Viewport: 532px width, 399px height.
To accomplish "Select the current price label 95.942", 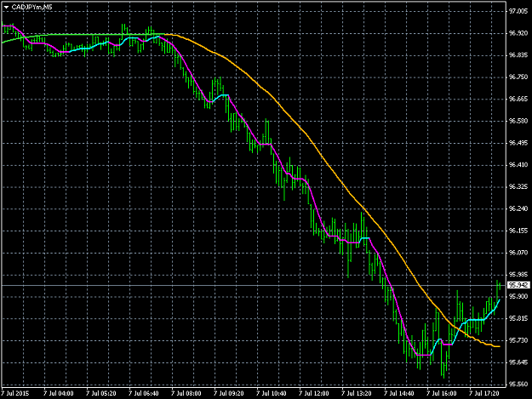I will click(518, 285).
